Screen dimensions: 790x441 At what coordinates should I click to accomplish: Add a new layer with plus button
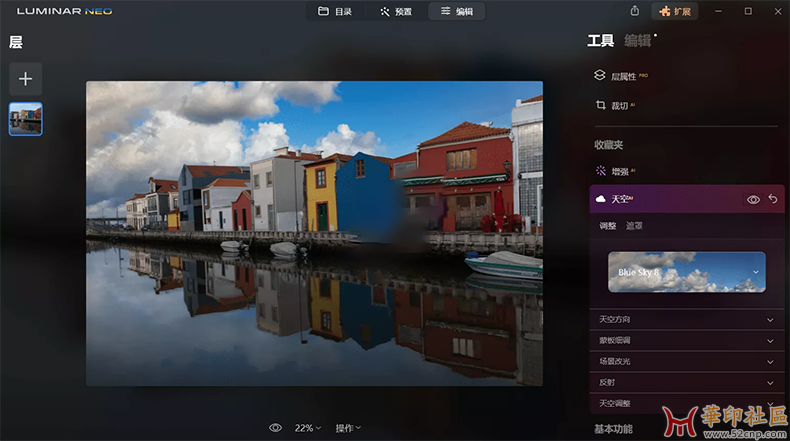(x=26, y=79)
